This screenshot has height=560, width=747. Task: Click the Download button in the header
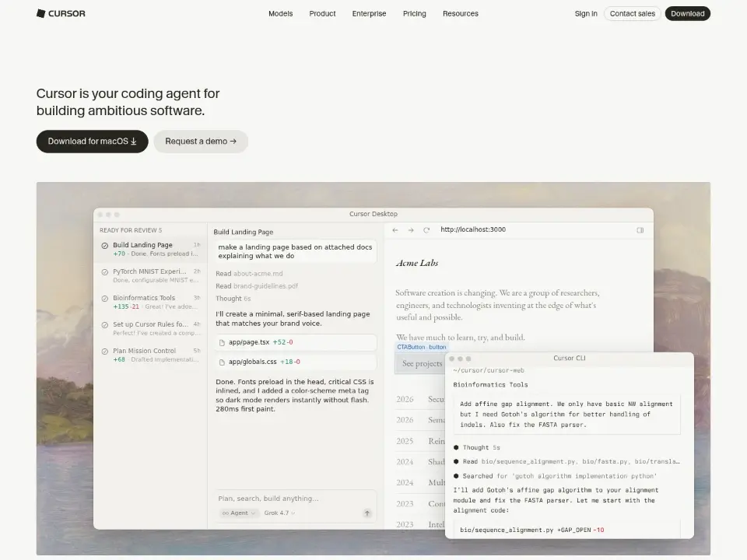688,14
